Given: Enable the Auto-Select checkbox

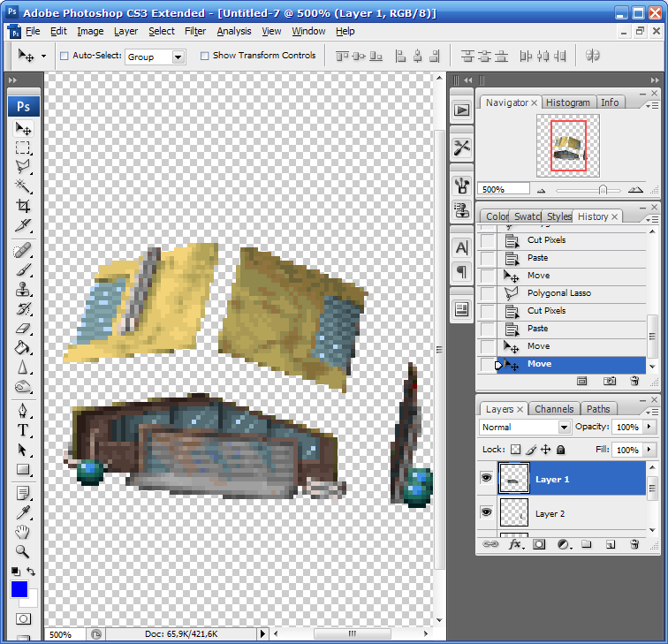Looking at the screenshot, I should coord(65,56).
